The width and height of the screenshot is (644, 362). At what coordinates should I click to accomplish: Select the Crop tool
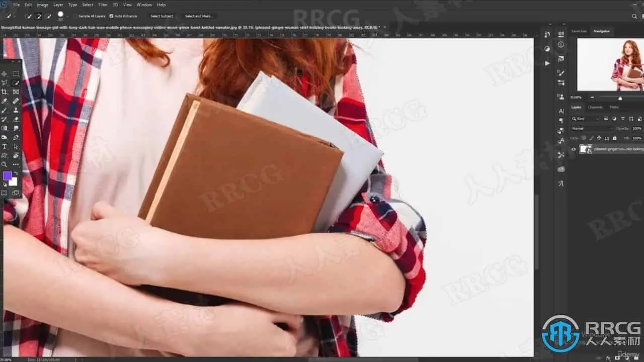click(x=5, y=92)
